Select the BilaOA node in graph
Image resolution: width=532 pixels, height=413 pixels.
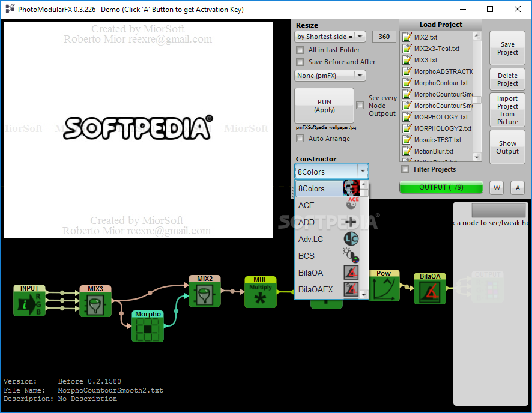pyautogui.click(x=430, y=288)
